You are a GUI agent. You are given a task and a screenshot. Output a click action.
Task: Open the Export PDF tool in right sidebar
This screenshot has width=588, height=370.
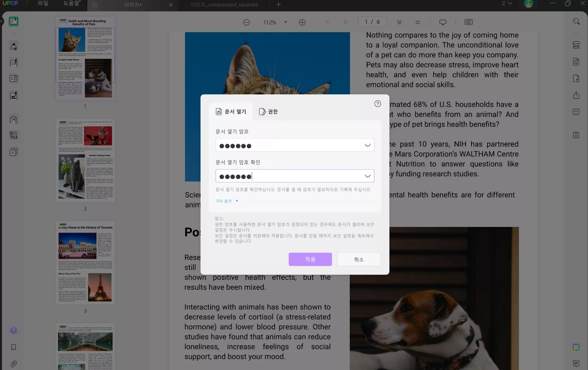click(576, 62)
